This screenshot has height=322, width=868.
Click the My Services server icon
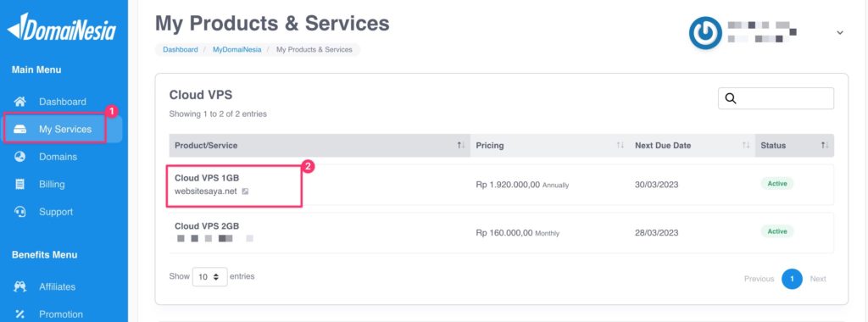click(20, 130)
